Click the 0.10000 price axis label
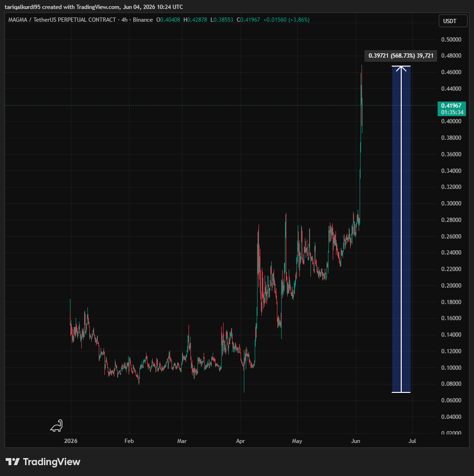 tap(451, 367)
